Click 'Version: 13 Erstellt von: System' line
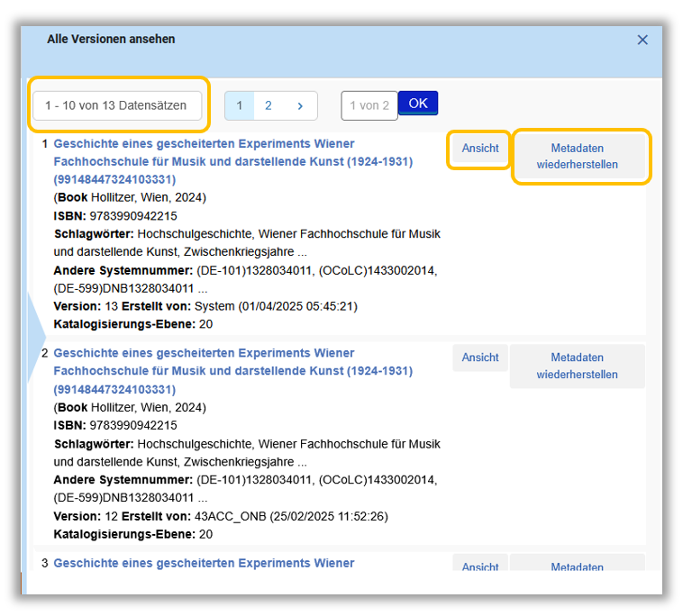Viewport: 692px width, 616px height. 205,306
